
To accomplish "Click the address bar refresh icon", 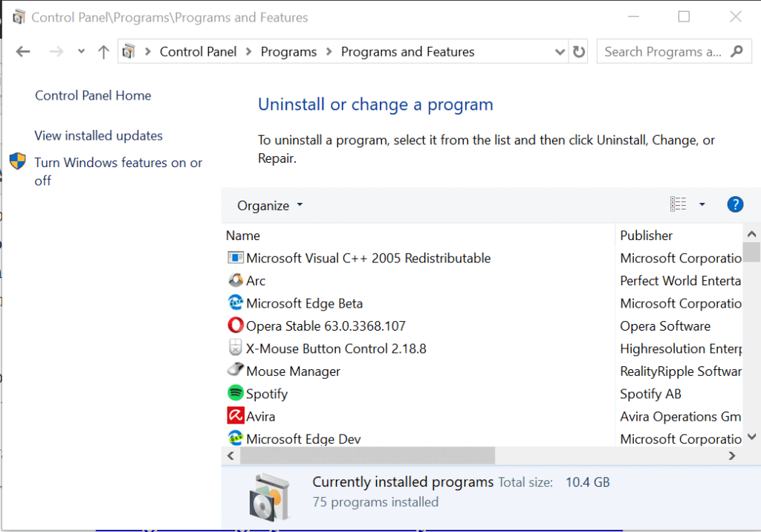I will click(x=579, y=51).
